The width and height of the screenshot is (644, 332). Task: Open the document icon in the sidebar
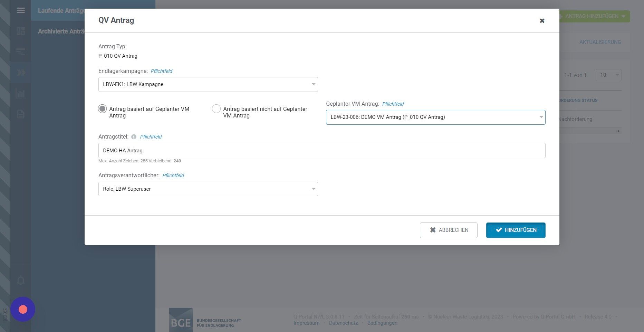21,114
